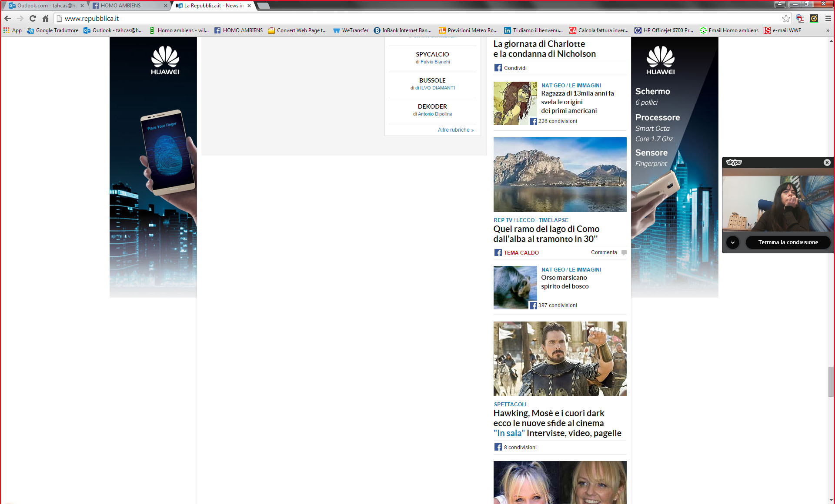Go forward with the browser forward arrow
The image size is (835, 504).
[x=20, y=18]
